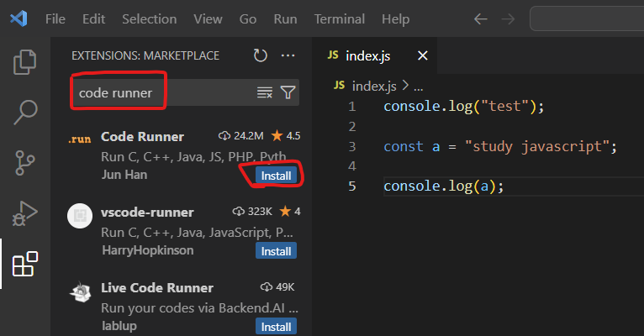Install the Code Runner extension

[276, 176]
